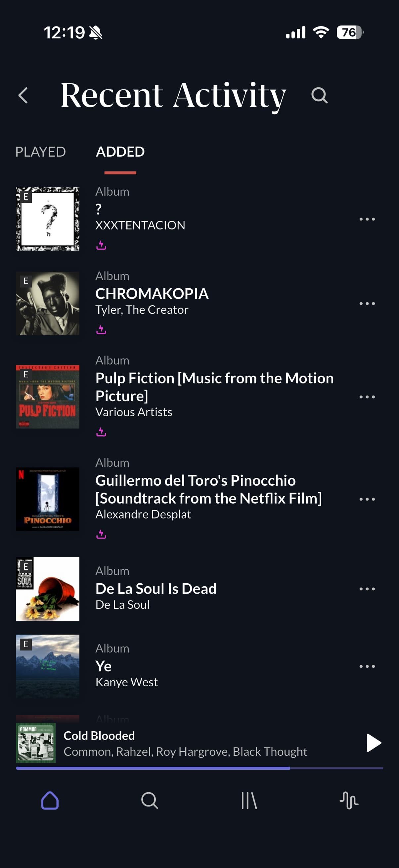This screenshot has height=868, width=399.
Task: Tap the Cold Blooded mini player artwork
Action: click(36, 743)
